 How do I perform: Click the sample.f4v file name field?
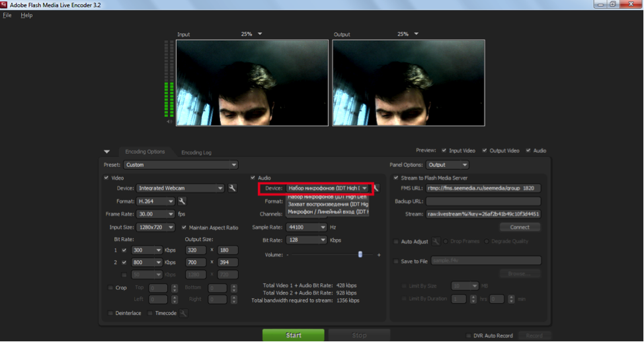tap(486, 261)
